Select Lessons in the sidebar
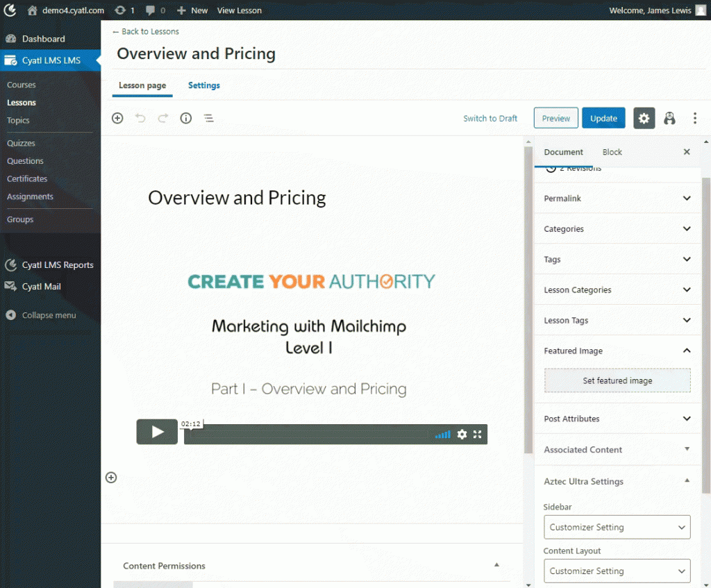The image size is (711, 588). 22,103
